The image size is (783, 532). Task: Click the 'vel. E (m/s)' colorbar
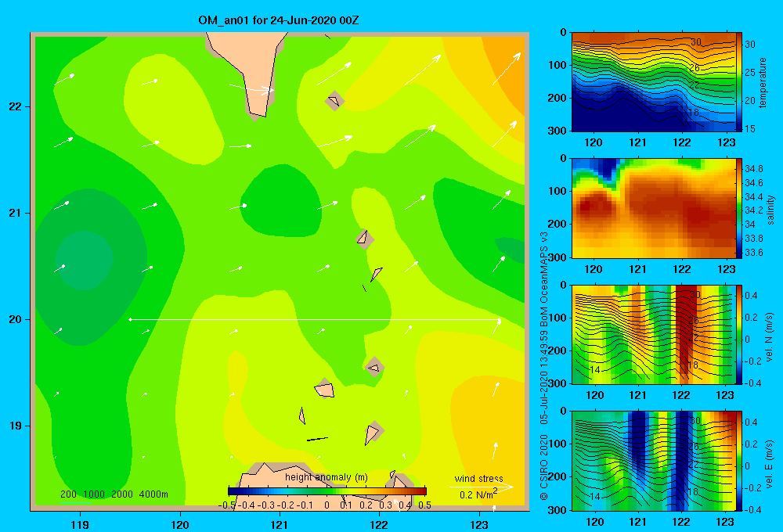tap(739, 461)
